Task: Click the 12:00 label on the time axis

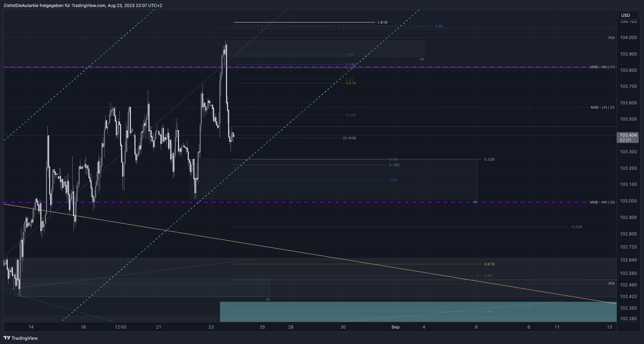Action: pyautogui.click(x=120, y=327)
